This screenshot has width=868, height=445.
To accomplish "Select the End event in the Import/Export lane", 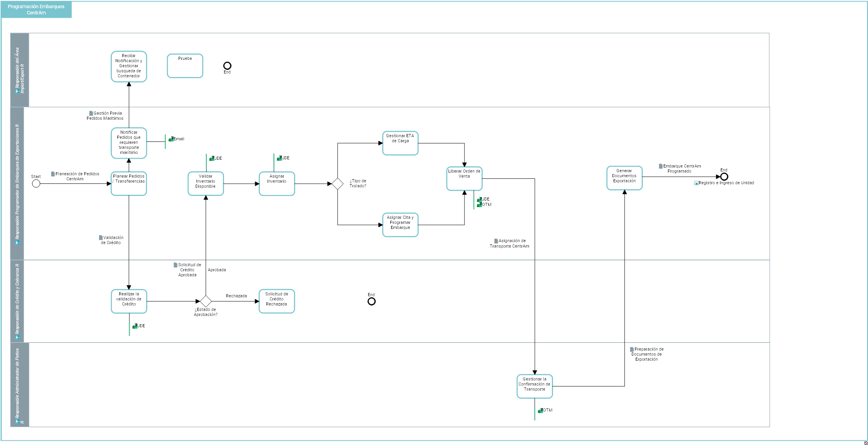I will [227, 66].
